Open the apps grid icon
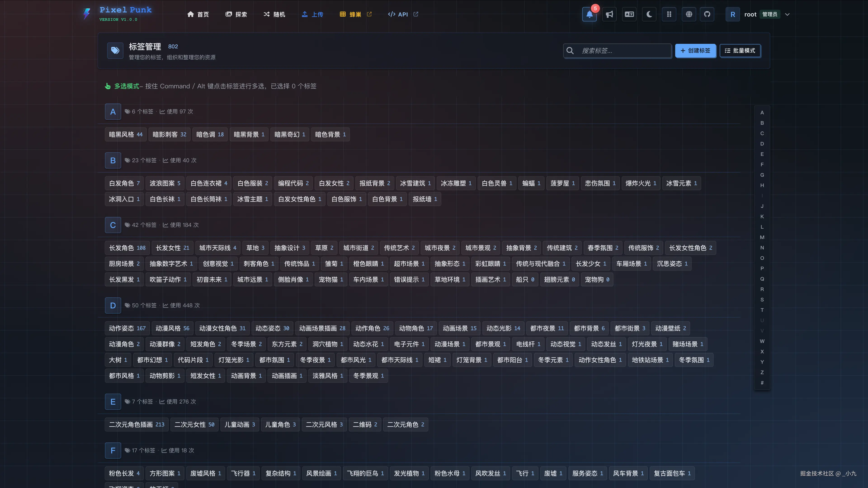This screenshot has width=868, height=488. click(669, 14)
